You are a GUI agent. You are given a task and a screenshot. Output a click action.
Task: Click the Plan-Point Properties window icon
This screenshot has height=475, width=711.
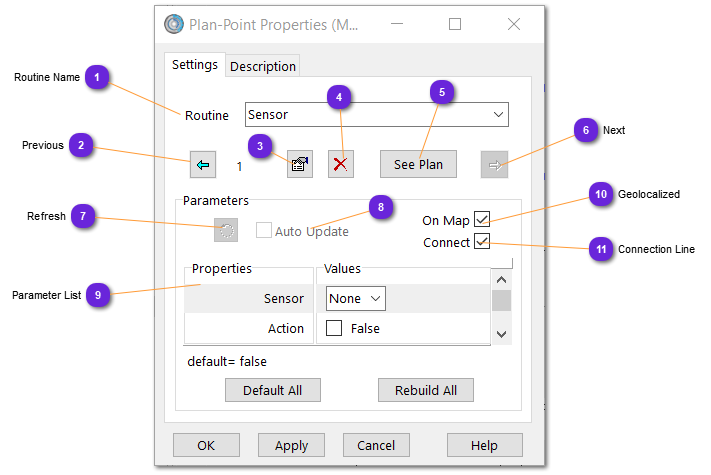pyautogui.click(x=174, y=24)
